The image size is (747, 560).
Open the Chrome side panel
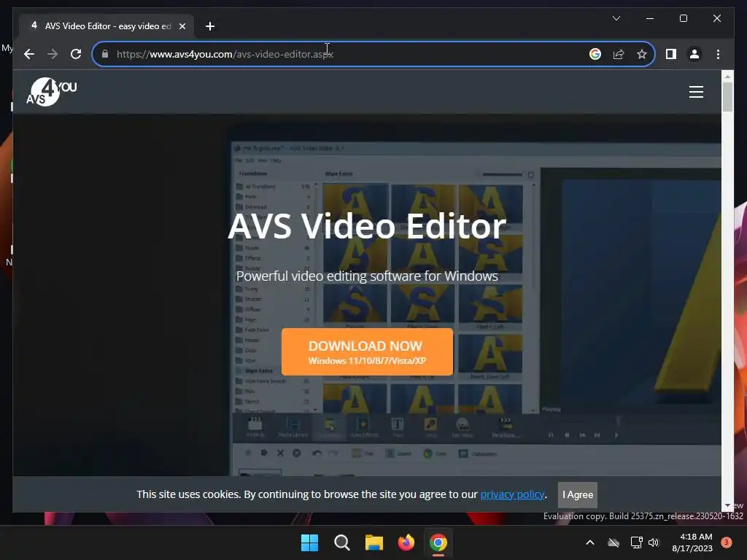coord(671,54)
